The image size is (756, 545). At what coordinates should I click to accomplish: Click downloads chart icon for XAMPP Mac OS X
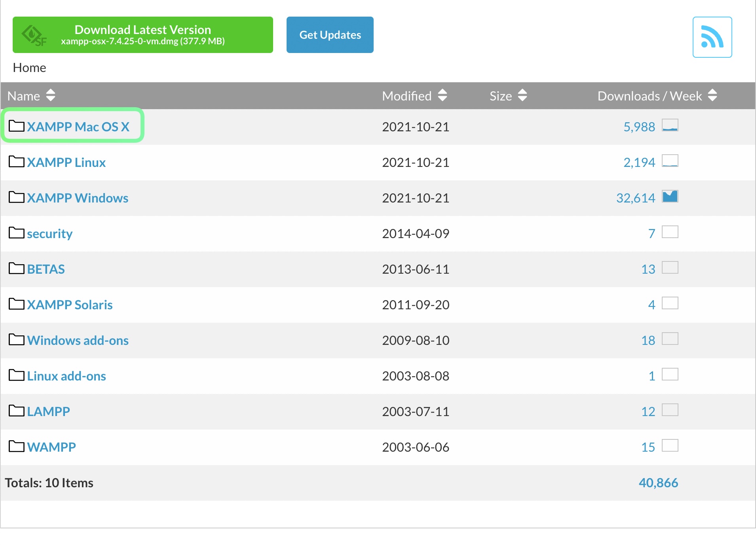[x=670, y=125]
